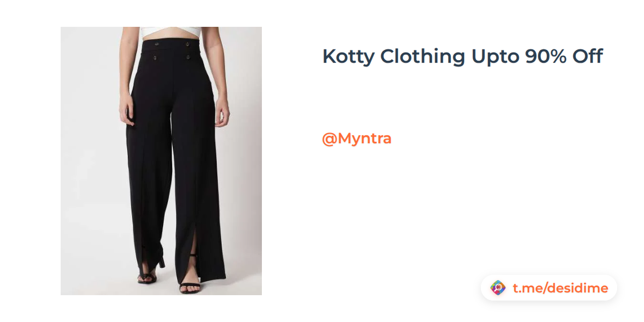Select the Kotty Clothing deal title
The height and width of the screenshot is (322, 644).
[463, 56]
